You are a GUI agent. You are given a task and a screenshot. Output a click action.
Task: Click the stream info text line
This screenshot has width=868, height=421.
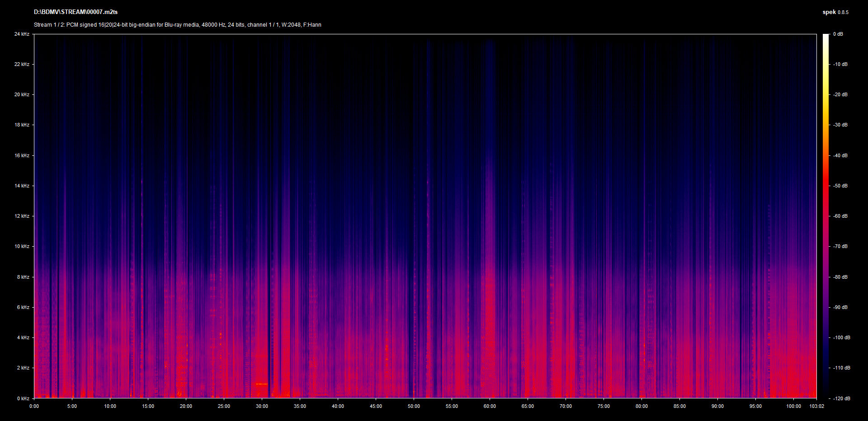pyautogui.click(x=177, y=25)
